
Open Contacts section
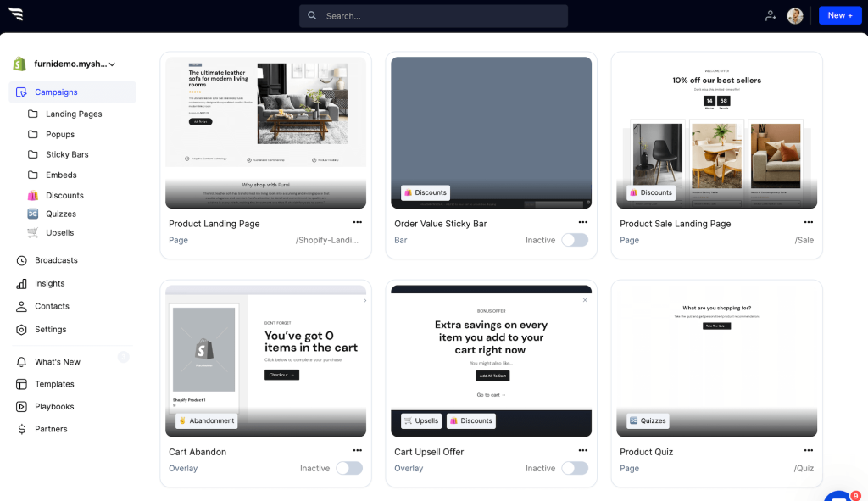[52, 306]
